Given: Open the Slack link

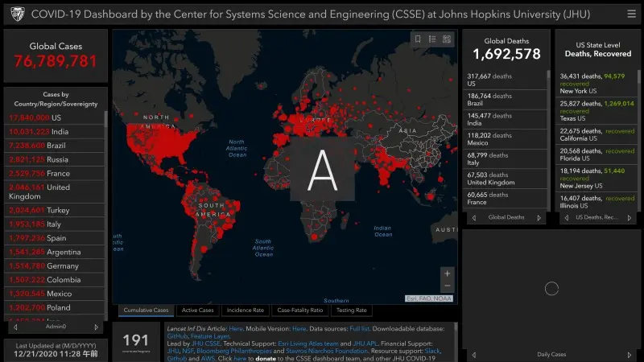Looking at the screenshot, I should point(432,351).
